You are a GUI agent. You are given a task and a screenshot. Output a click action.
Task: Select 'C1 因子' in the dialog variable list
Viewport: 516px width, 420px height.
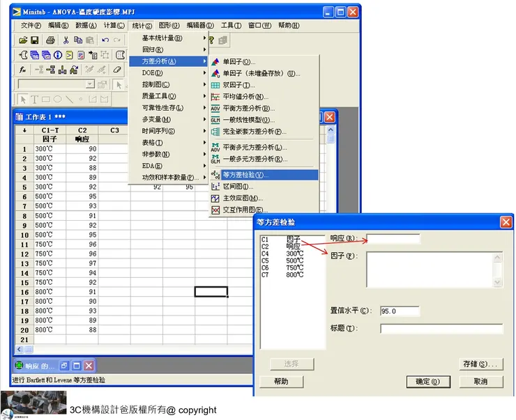(281, 239)
